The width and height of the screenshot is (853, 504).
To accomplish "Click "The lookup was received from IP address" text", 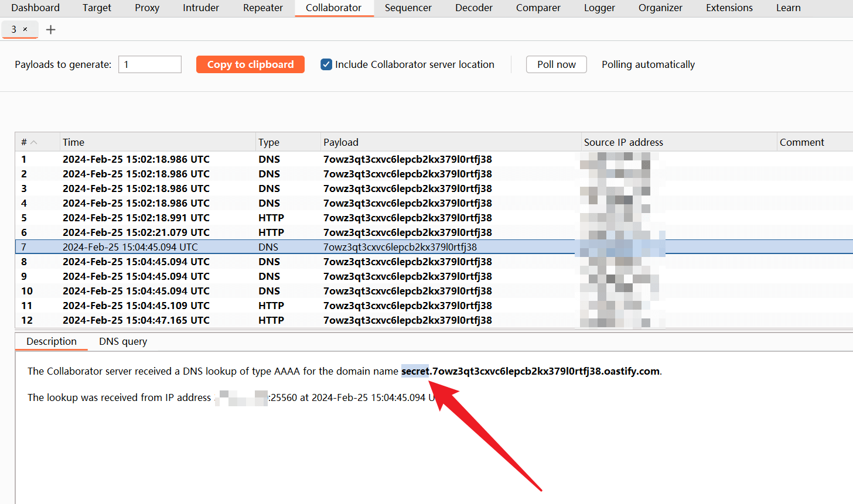I will (x=119, y=397).
